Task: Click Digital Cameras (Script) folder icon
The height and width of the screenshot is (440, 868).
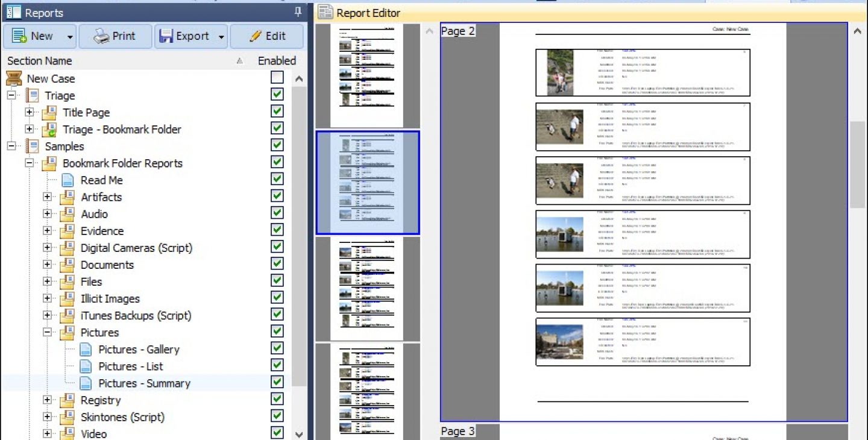Action: 68,247
